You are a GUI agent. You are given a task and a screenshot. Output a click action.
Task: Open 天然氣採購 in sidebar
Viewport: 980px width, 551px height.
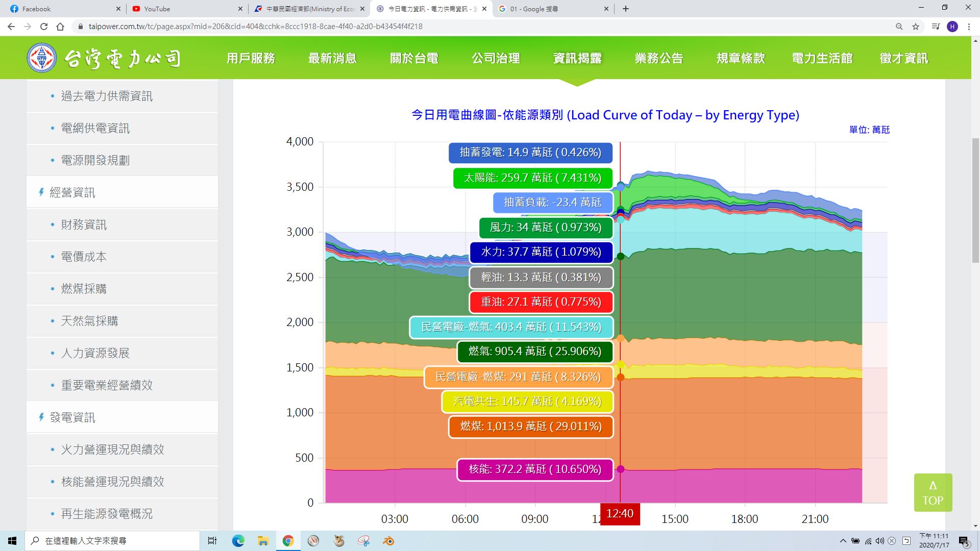[x=122, y=321]
